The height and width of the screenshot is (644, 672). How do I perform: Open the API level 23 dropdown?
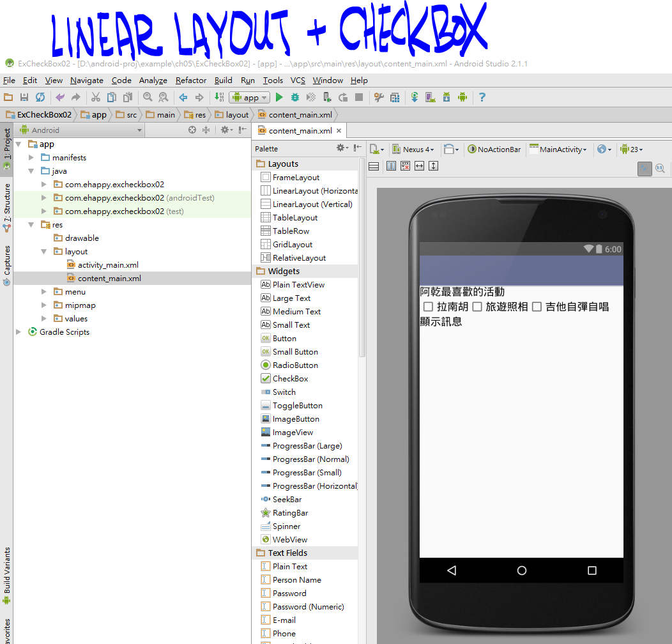(631, 149)
